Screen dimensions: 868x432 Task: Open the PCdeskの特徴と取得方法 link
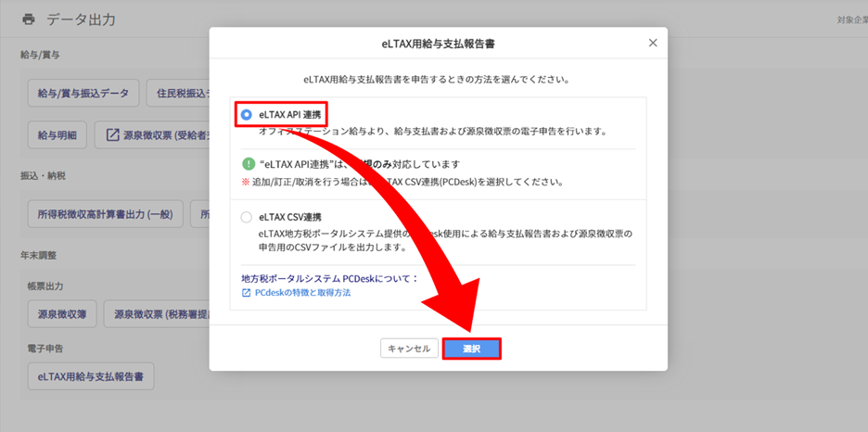click(303, 293)
